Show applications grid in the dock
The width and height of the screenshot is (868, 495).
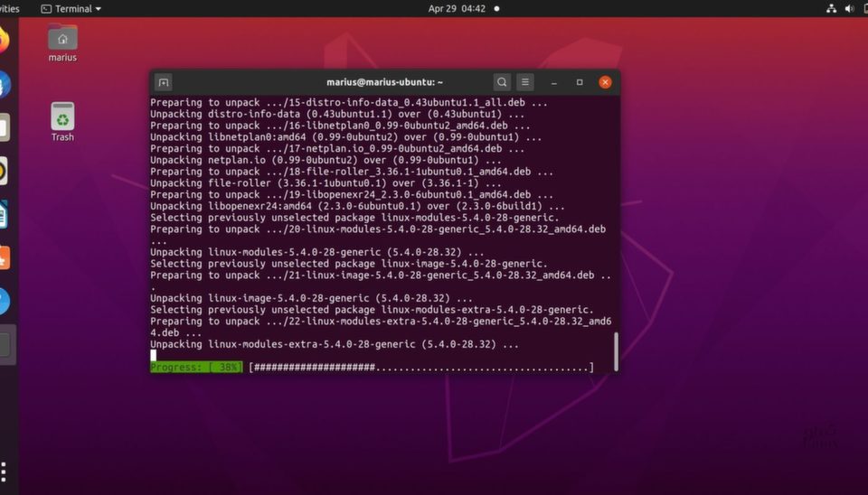4,472
